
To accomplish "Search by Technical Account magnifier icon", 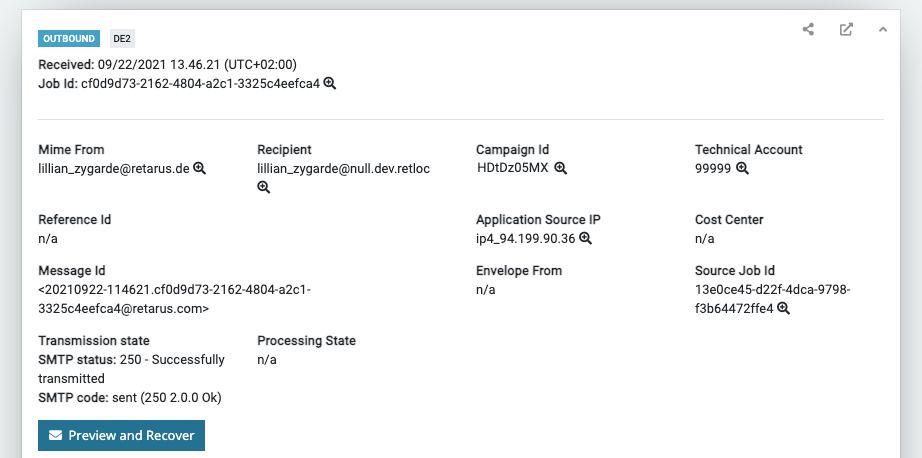I will point(742,168).
